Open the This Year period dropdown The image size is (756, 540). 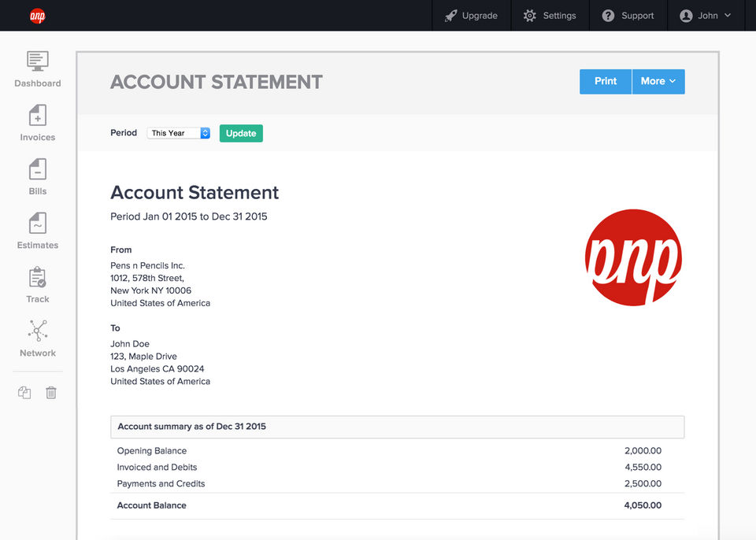pos(179,133)
